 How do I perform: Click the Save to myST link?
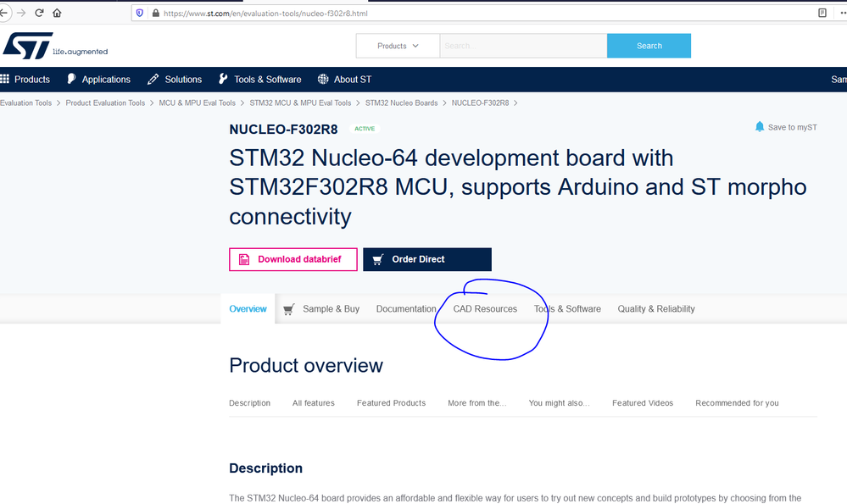(793, 127)
